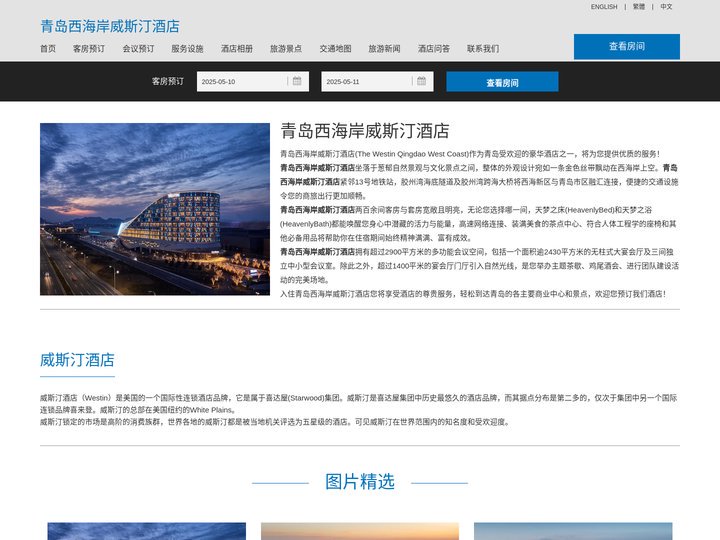This screenshot has height=540, width=720.
Task: Open the 会议预订 menu item
Action: (x=138, y=49)
